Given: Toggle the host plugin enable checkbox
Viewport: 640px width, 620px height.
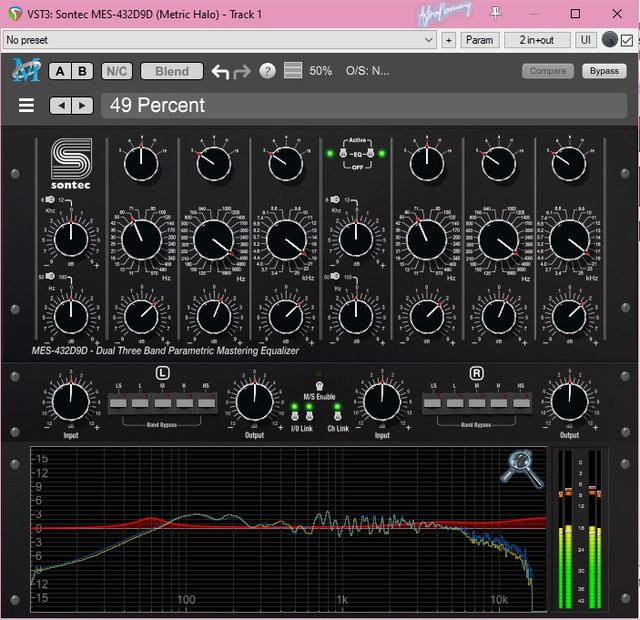Looking at the screenshot, I should coord(627,40).
